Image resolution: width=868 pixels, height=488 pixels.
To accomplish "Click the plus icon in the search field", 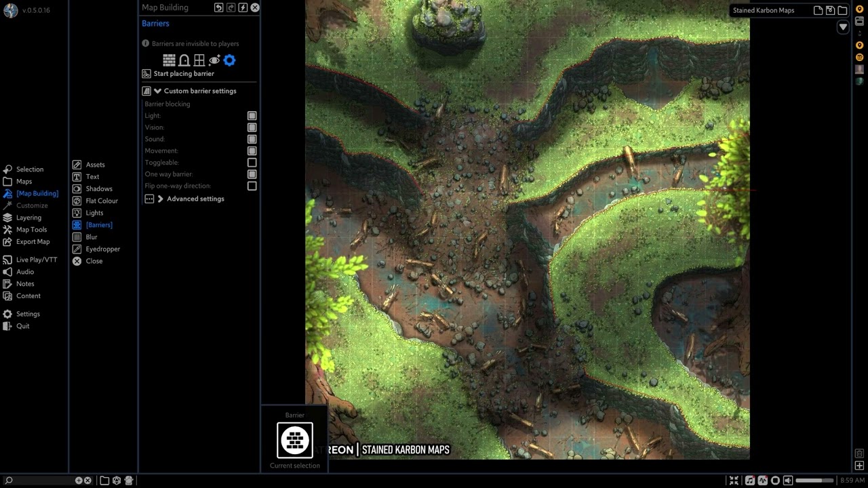I will [79, 481].
